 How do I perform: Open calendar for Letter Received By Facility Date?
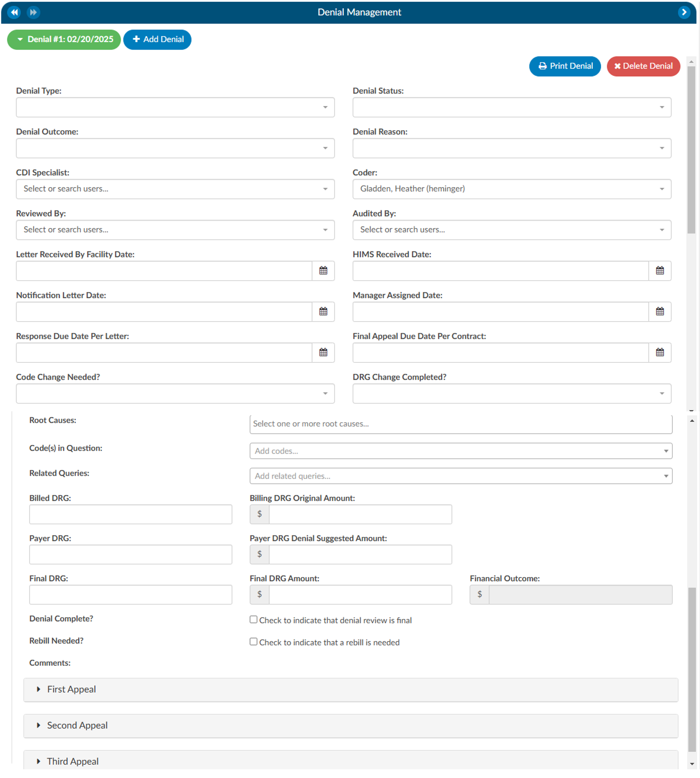tap(323, 271)
